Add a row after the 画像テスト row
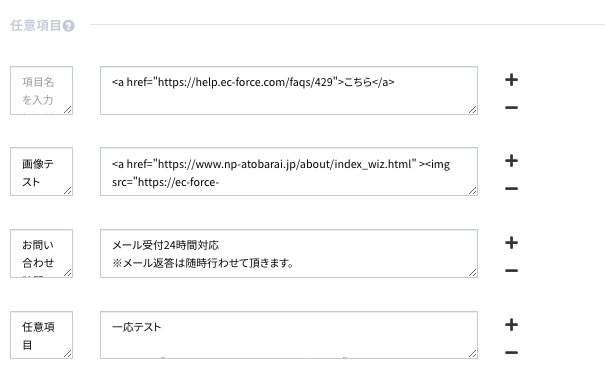 [x=511, y=161]
